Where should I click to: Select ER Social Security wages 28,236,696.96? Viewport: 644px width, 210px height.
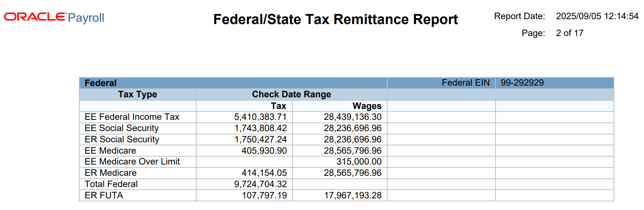353,139
